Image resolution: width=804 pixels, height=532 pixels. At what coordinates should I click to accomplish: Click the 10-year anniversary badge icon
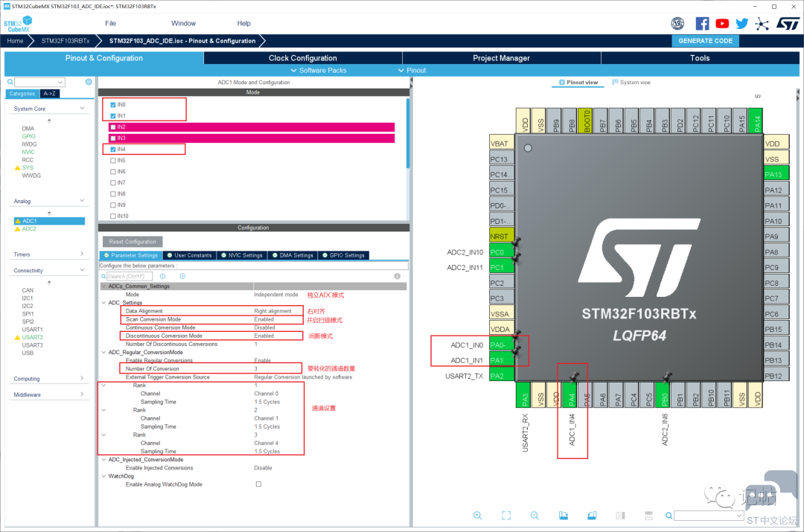pos(677,24)
